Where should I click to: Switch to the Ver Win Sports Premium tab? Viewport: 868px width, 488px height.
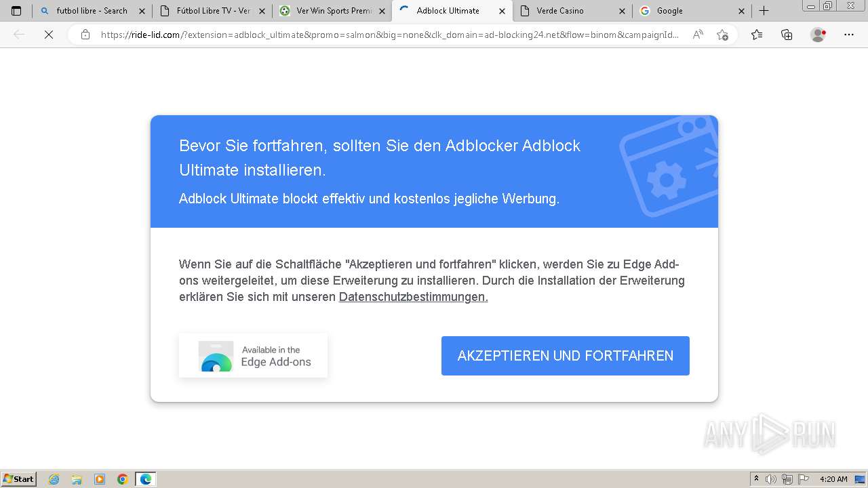click(x=332, y=11)
